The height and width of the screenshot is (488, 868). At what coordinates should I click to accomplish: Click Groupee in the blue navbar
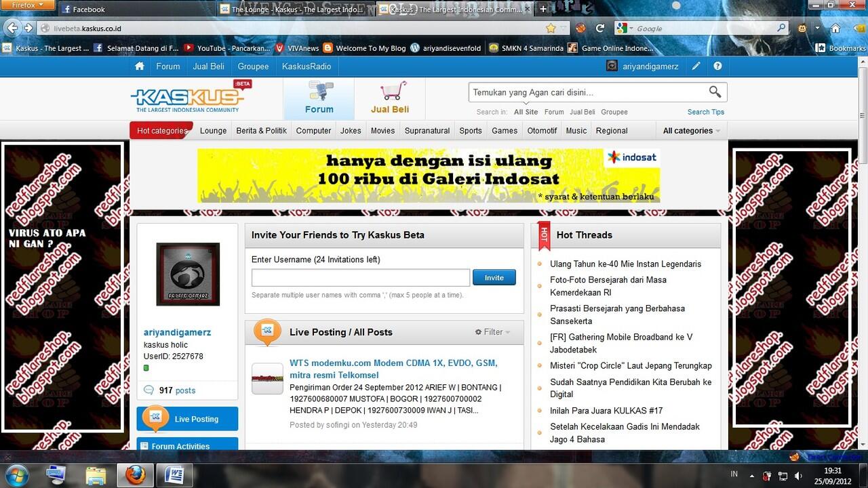[253, 66]
